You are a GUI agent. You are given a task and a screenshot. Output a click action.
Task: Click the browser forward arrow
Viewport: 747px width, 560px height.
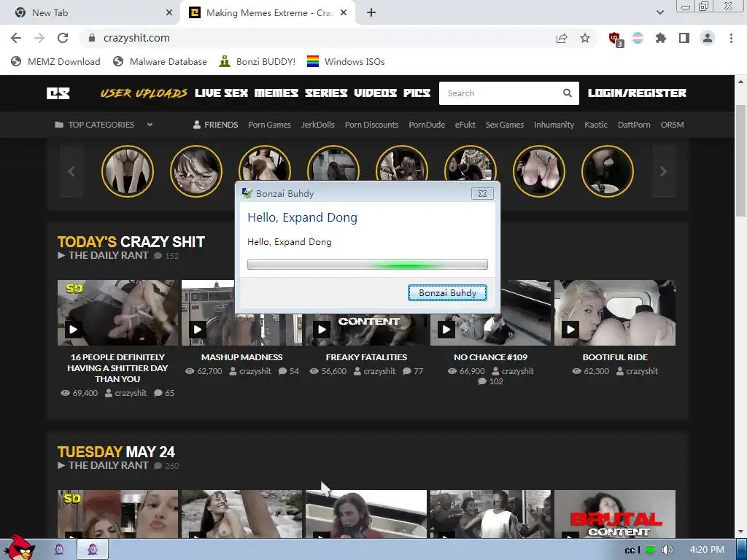click(x=39, y=38)
